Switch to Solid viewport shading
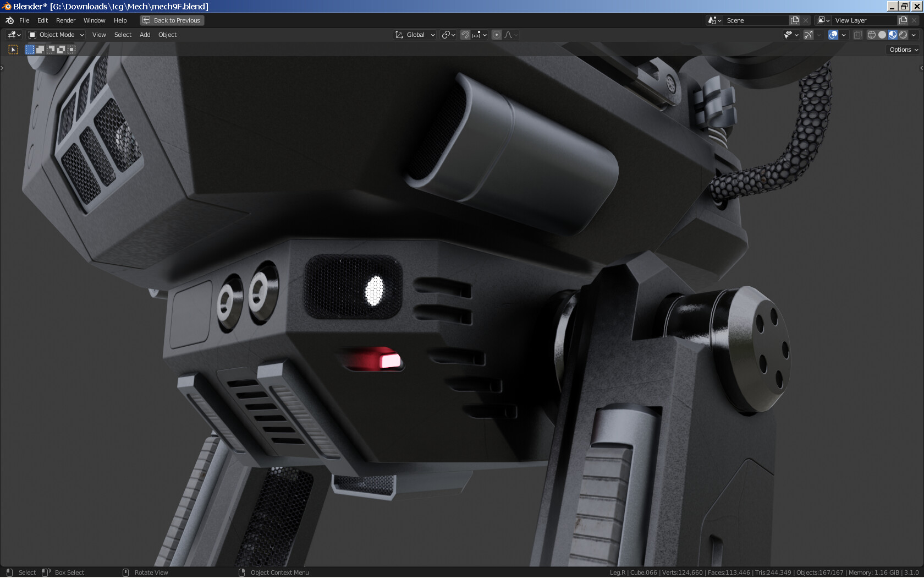Screen dimensions: 924x578 click(x=882, y=35)
